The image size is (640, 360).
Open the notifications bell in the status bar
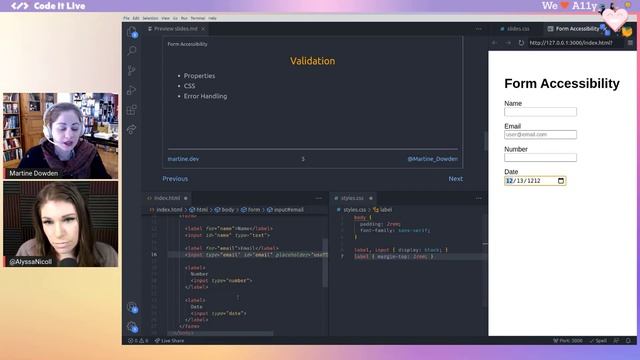(629, 341)
